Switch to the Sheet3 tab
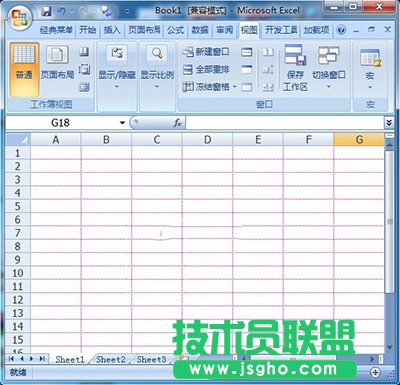The image size is (400, 385). [x=151, y=359]
